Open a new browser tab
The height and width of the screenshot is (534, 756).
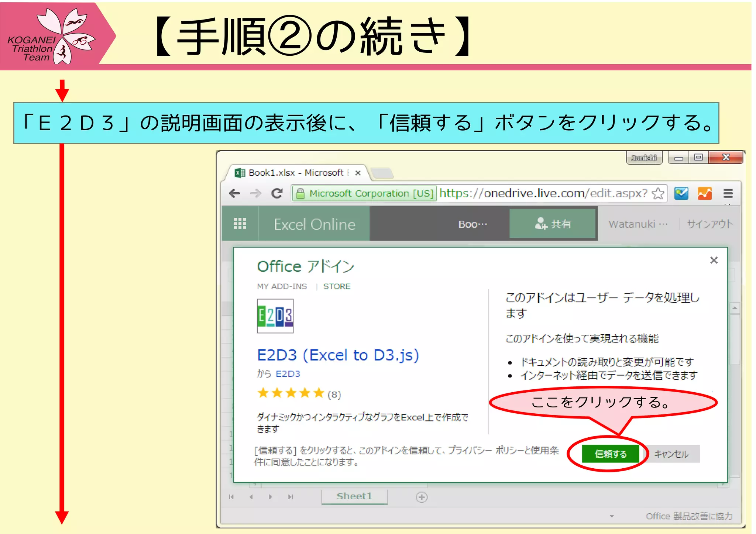coord(382,173)
